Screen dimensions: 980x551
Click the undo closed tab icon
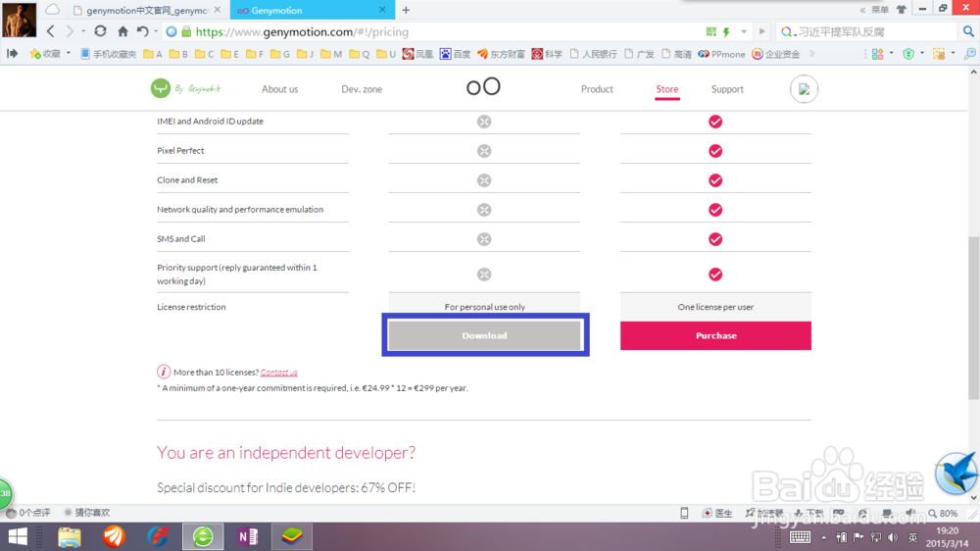(x=142, y=31)
